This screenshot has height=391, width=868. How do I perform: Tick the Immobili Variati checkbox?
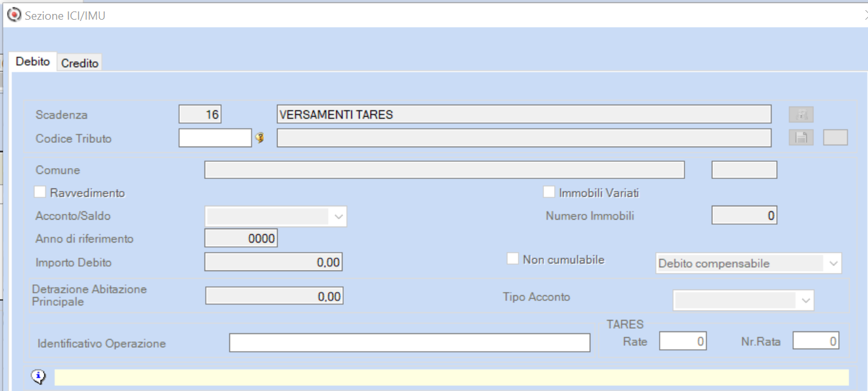[549, 192]
